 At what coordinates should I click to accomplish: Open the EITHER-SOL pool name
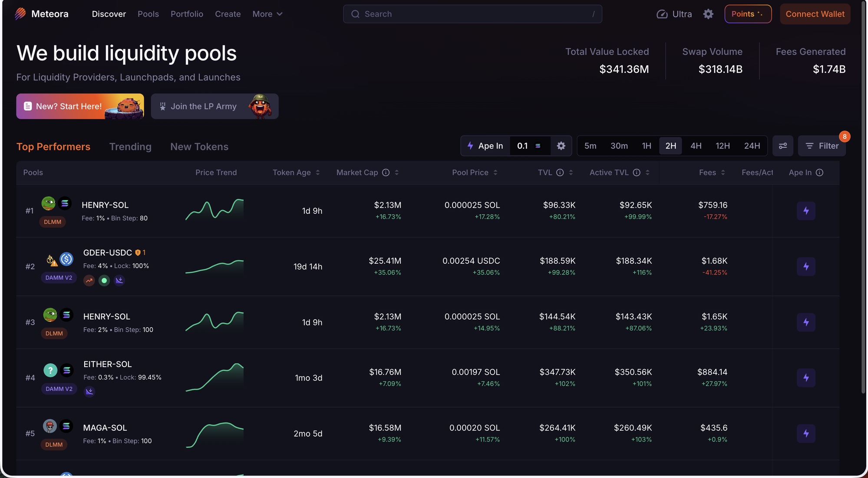point(108,365)
